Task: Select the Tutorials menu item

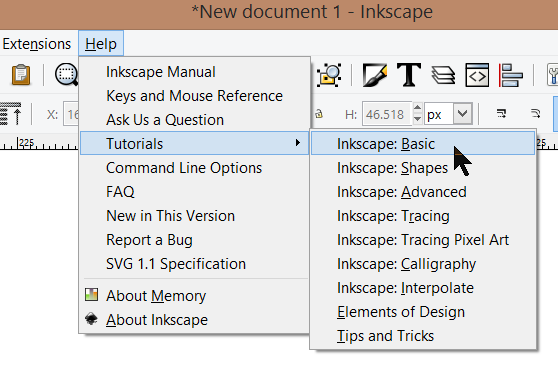Action: coord(194,143)
